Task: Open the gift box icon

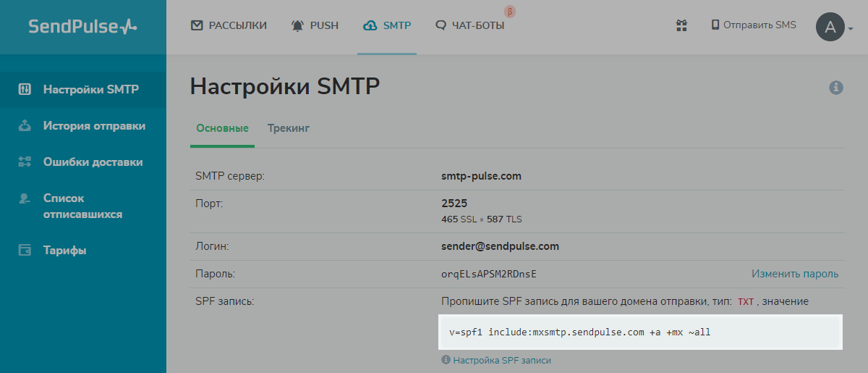Action: 681,25
